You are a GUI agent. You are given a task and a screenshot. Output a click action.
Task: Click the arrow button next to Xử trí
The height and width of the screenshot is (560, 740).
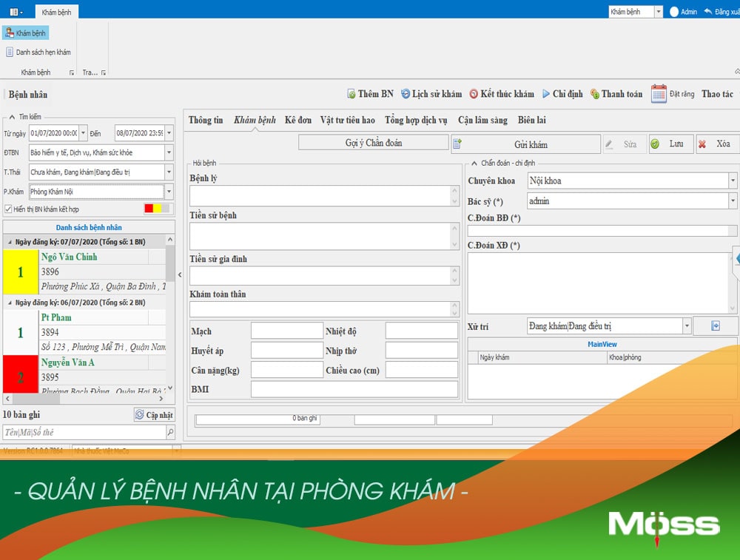[715, 326]
